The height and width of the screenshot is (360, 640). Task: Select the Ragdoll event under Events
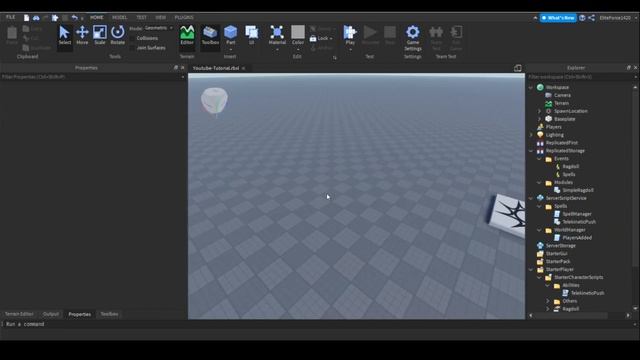pos(570,167)
